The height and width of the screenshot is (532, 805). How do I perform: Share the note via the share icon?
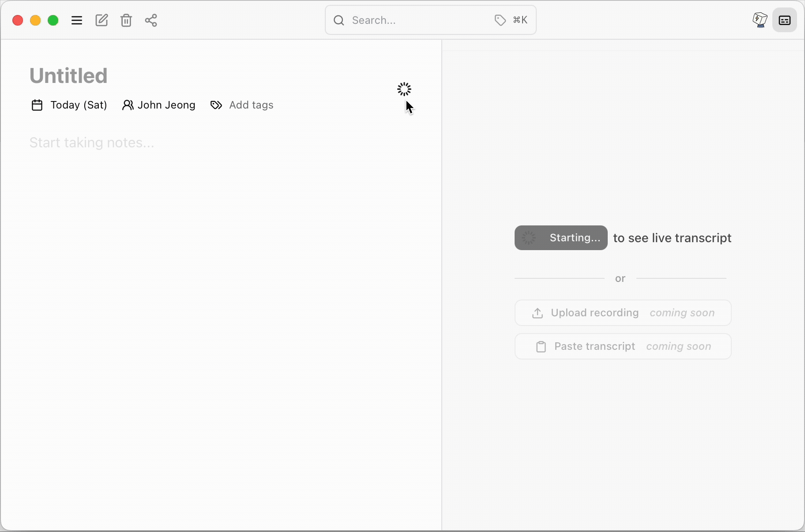(x=150, y=20)
